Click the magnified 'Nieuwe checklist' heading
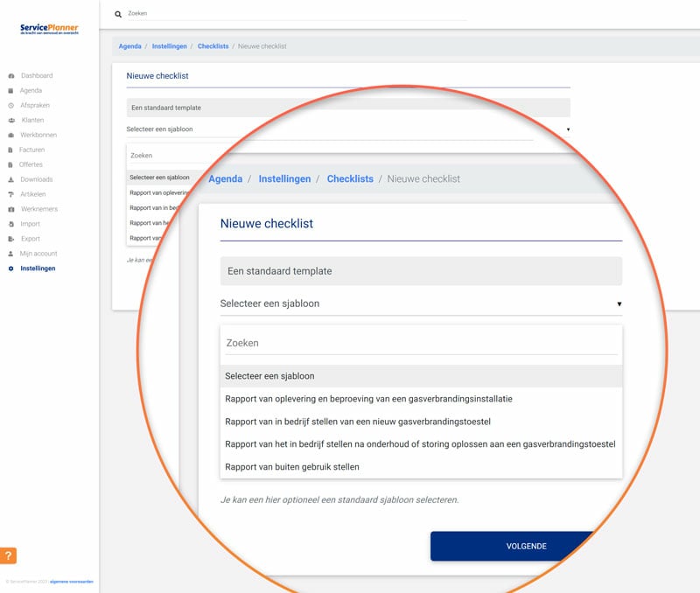Viewport: 700px width, 593px height. click(x=267, y=224)
